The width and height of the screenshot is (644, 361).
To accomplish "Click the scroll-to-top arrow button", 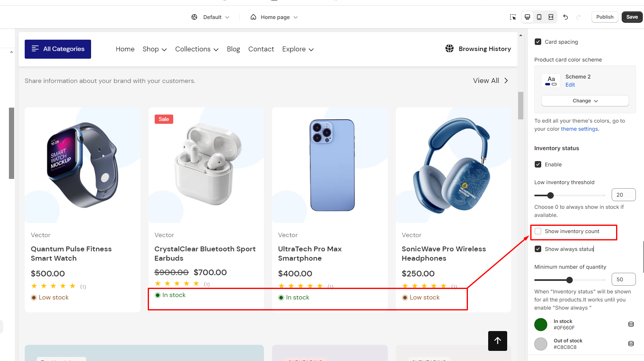I will [497, 341].
